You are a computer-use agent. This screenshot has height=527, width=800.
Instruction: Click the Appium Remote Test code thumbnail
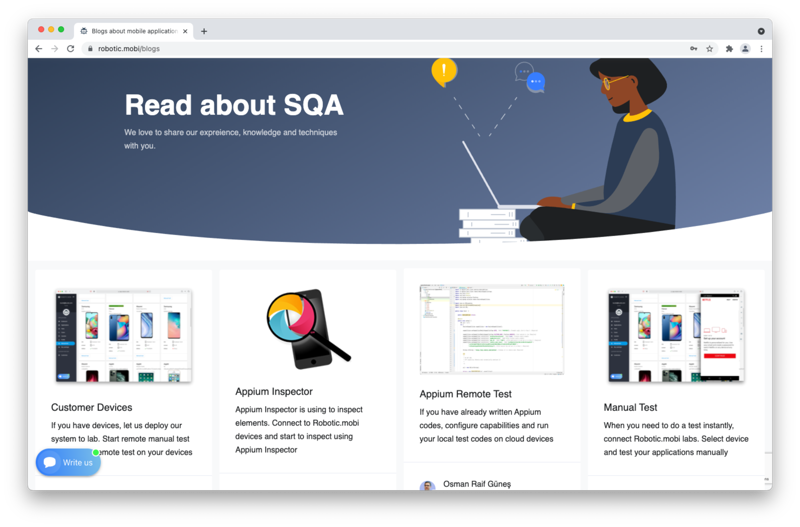click(x=492, y=330)
